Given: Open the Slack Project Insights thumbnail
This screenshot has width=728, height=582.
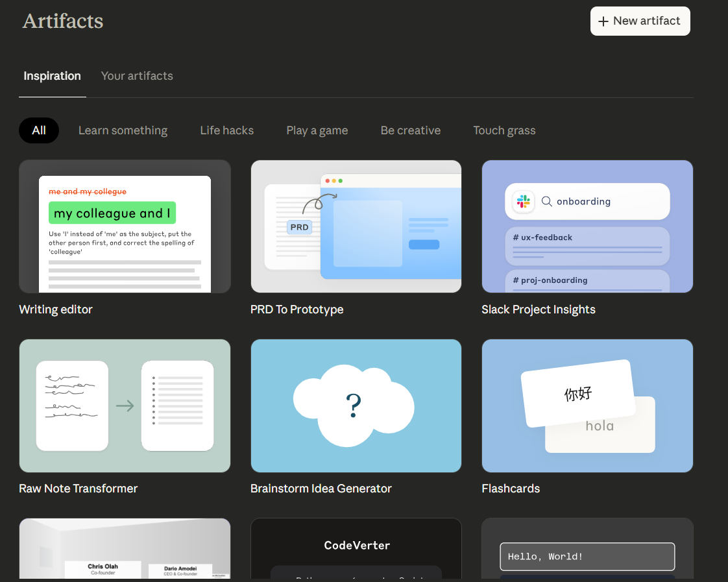Looking at the screenshot, I should point(587,226).
